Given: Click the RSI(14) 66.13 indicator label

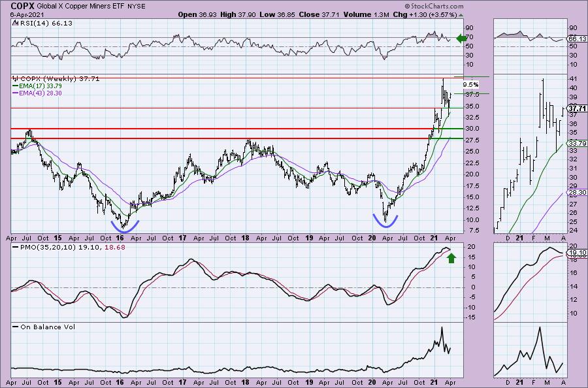Looking at the screenshot, I should [45, 24].
